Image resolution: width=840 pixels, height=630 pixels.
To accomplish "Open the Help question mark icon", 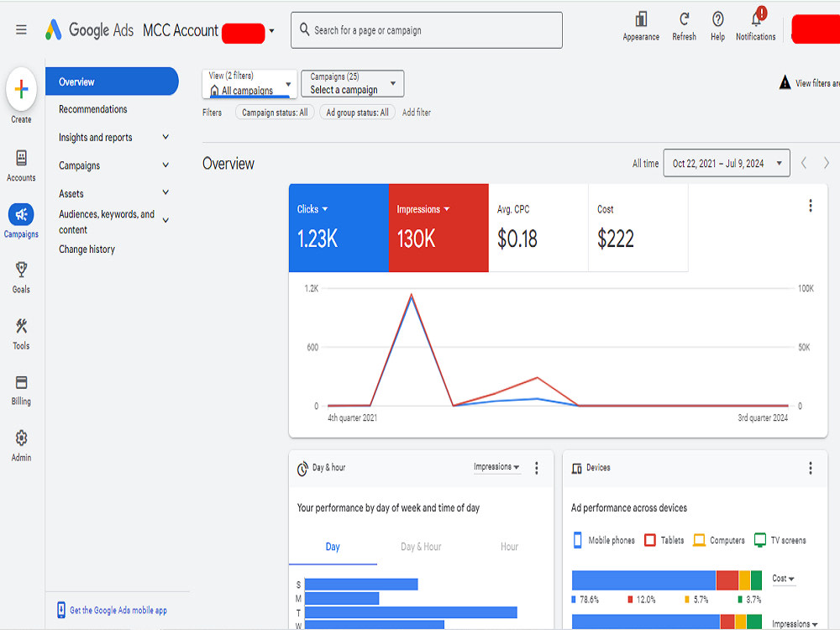I will [x=718, y=20].
